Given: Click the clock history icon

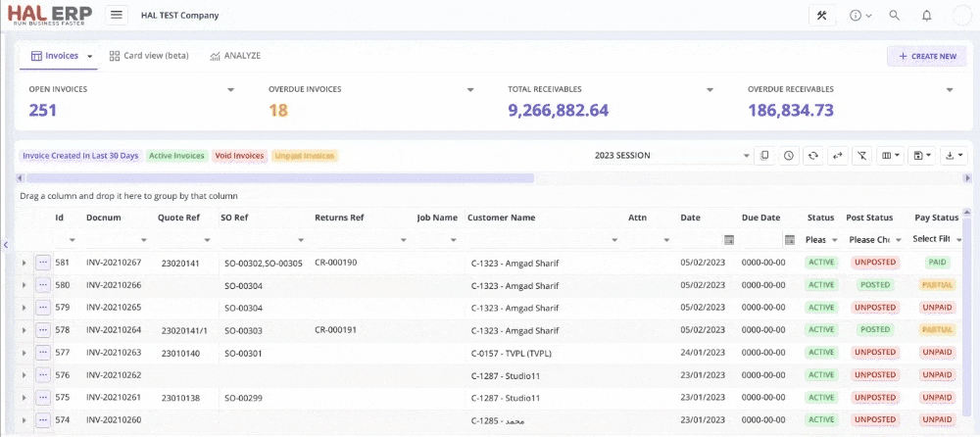Looking at the screenshot, I should click(x=788, y=156).
